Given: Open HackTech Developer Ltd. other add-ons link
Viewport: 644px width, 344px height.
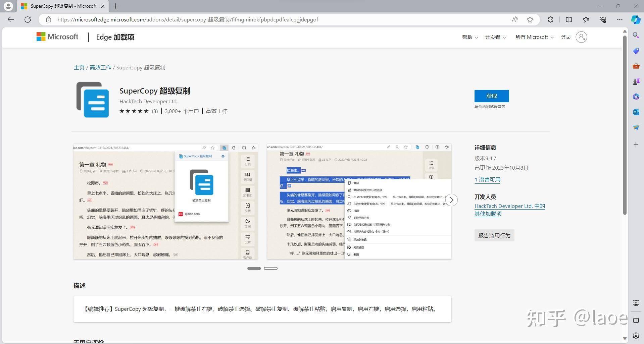Looking at the screenshot, I should coord(509,210).
